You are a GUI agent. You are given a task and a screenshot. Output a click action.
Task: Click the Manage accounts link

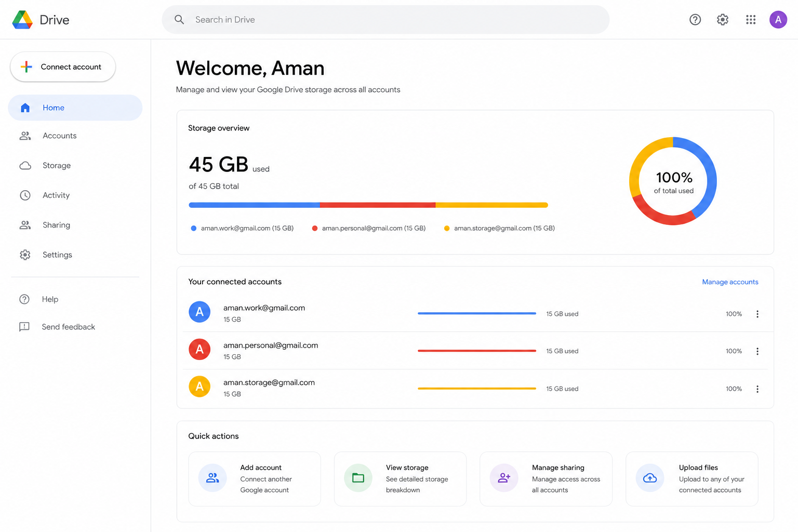(x=730, y=282)
